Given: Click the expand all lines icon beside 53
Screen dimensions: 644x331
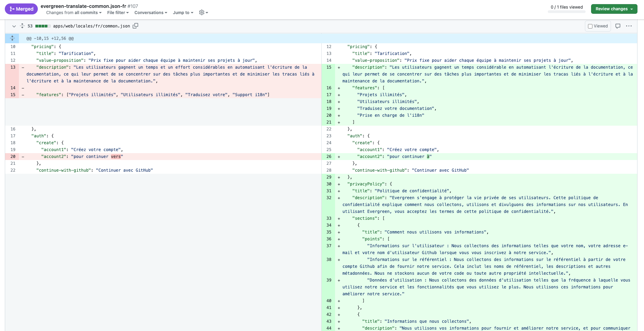Looking at the screenshot, I should pos(22,26).
